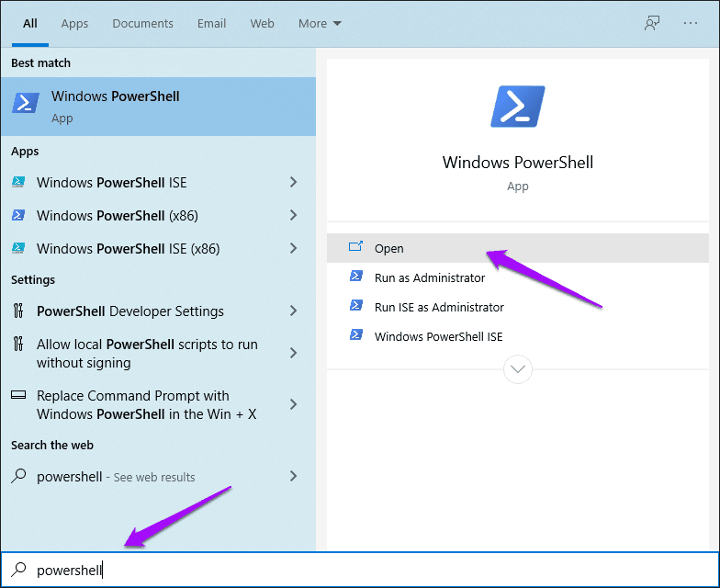The width and height of the screenshot is (720, 588).
Task: Click the Windows PowerShell ISE (x86) icon
Action: tap(18, 249)
